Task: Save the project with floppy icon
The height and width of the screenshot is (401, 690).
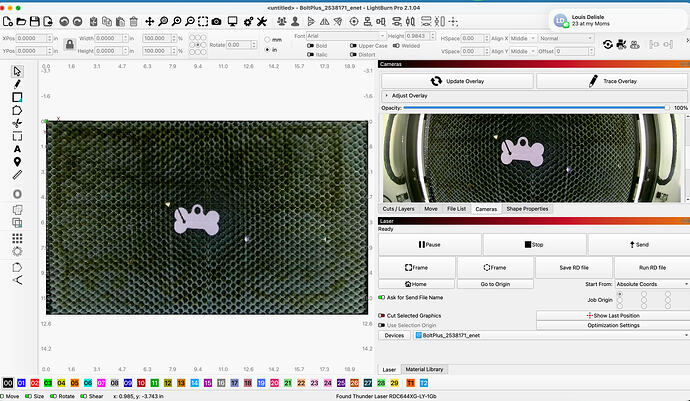Action: 35,22
